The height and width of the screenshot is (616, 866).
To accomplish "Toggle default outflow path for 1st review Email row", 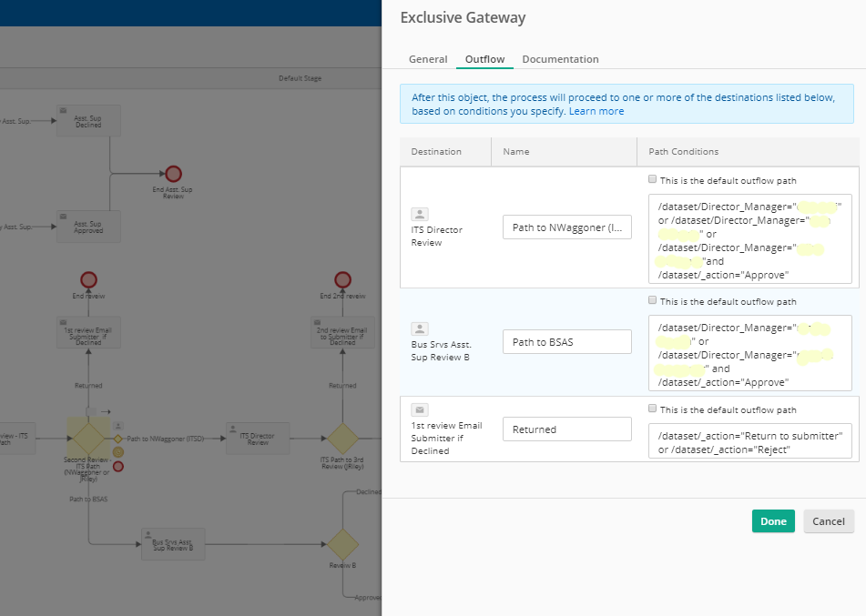I will (x=652, y=409).
